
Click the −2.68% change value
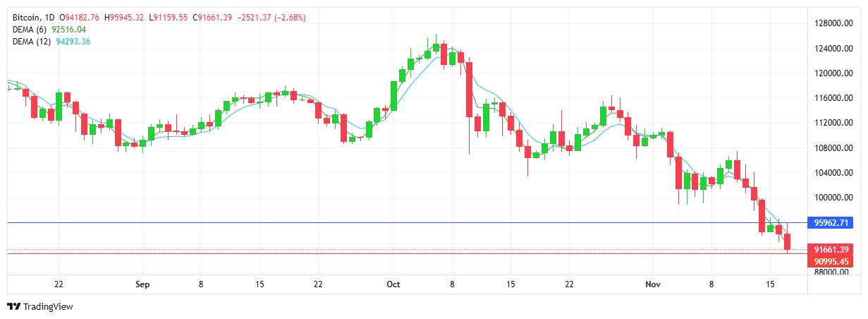[291, 17]
